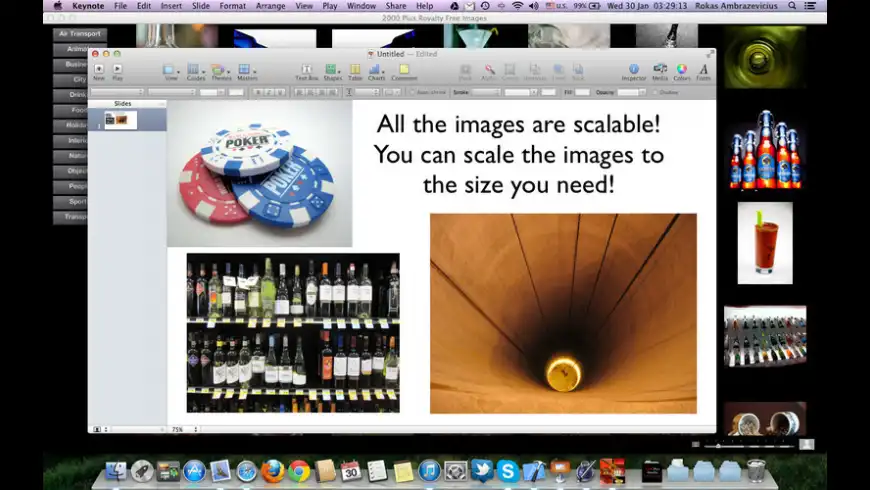
Task: Click the City category button behind Keynote
Action: tap(71, 79)
